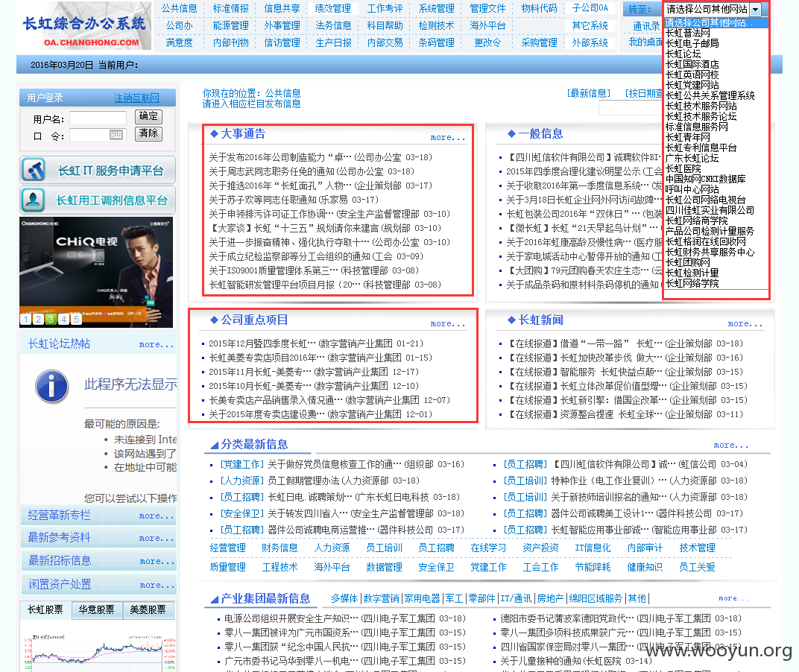Open the 采购管理 menu
Screen dimensions: 799x672
pyautogui.click(x=539, y=42)
